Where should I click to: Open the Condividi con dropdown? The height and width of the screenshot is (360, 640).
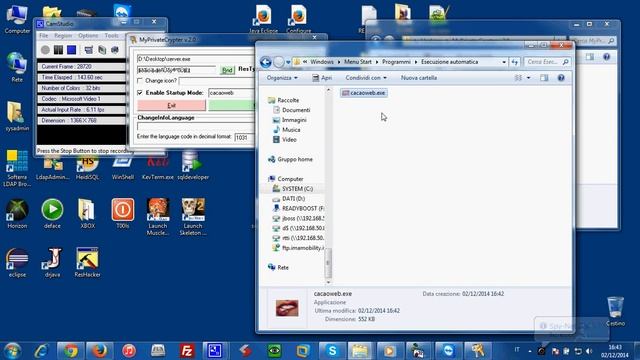click(x=366, y=78)
